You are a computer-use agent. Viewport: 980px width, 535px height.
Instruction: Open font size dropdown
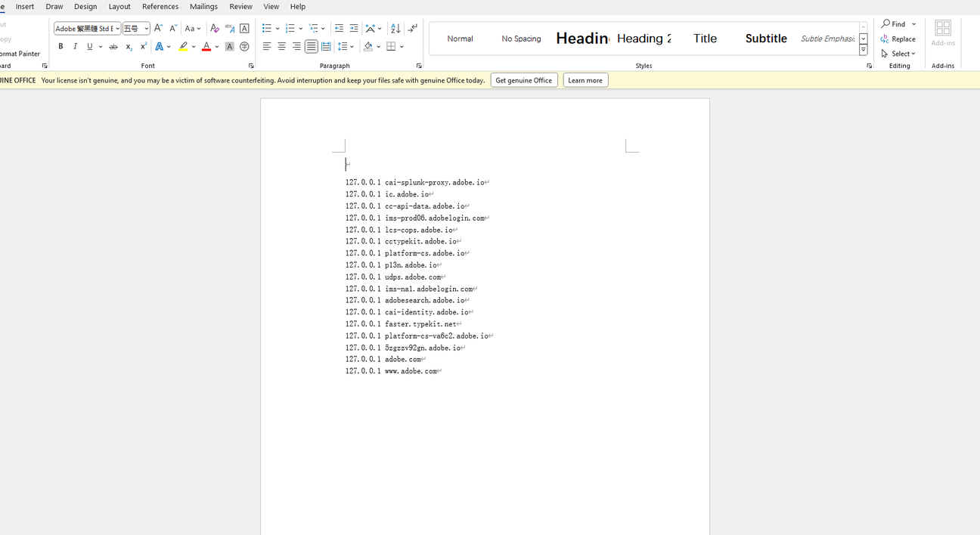point(146,29)
